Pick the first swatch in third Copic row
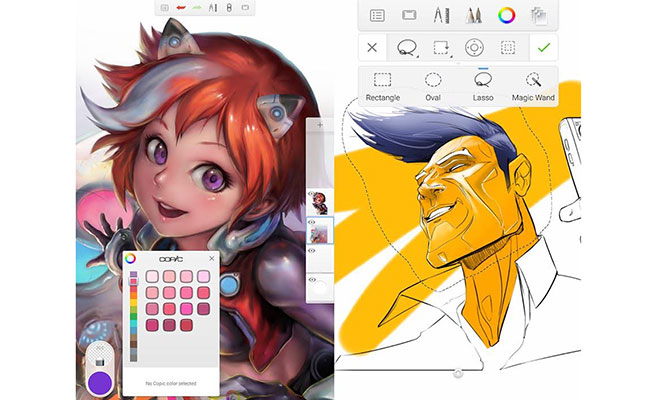Image resolution: width=650 pixels, height=400 pixels. tap(152, 309)
